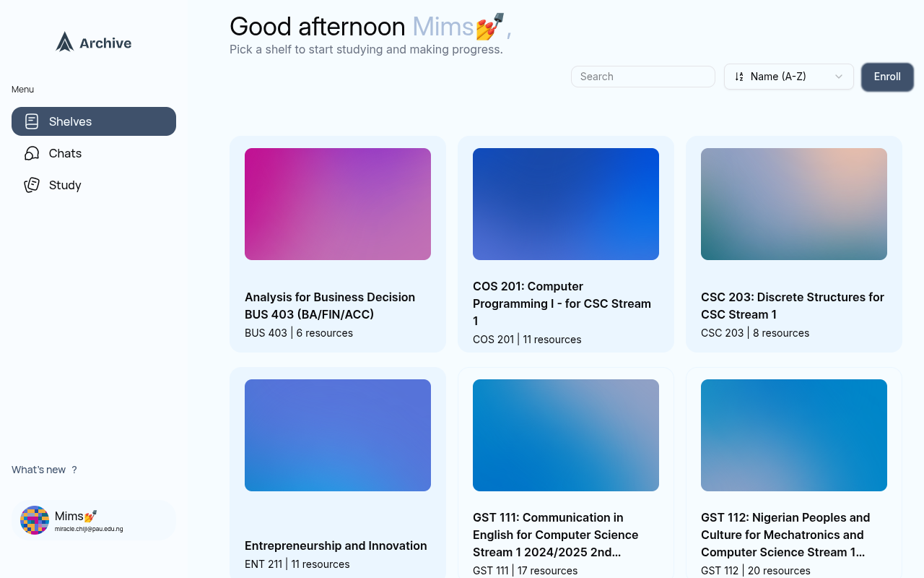Open the Analysis for Business Decision shelf thumbnail
The image size is (924, 578).
tap(338, 204)
